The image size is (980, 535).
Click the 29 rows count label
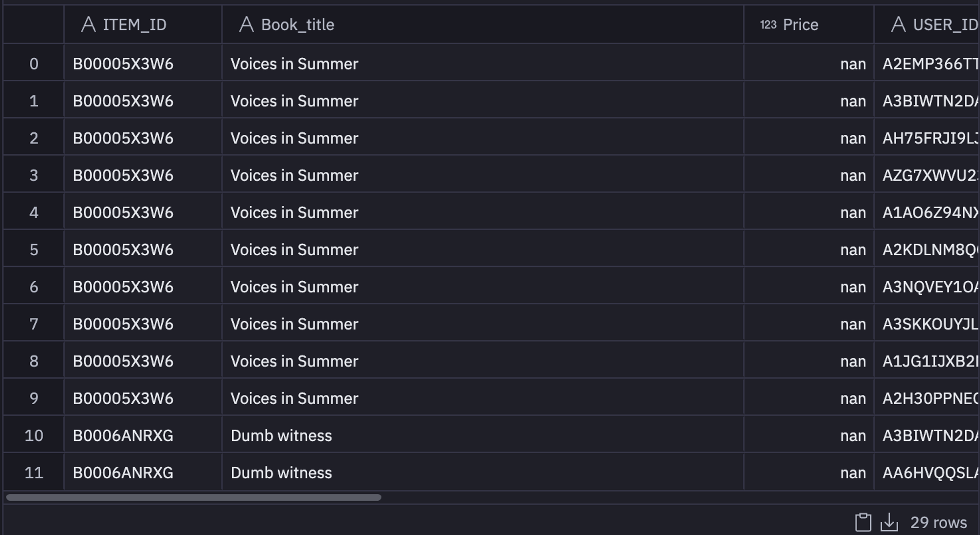(x=938, y=523)
